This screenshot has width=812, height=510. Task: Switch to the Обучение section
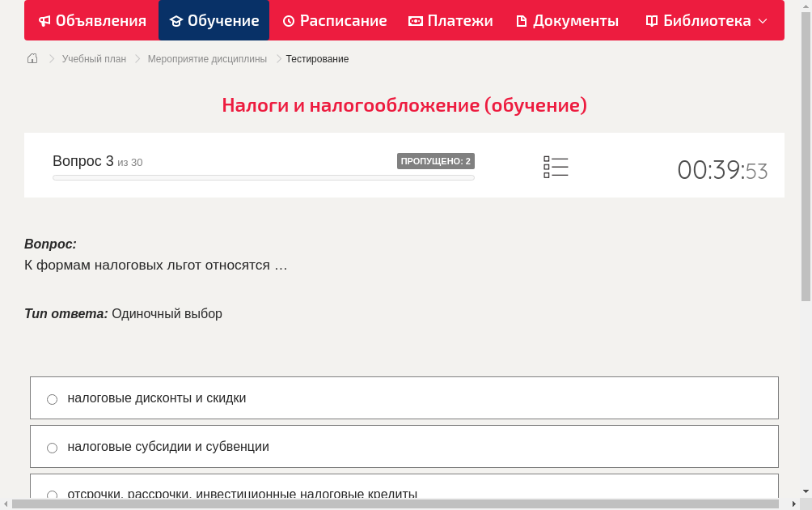214,20
